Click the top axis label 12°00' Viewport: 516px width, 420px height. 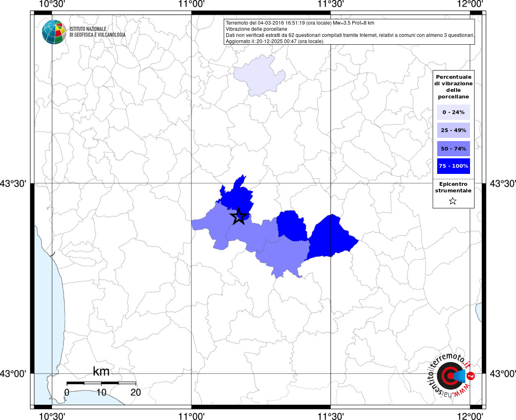click(470, 4)
